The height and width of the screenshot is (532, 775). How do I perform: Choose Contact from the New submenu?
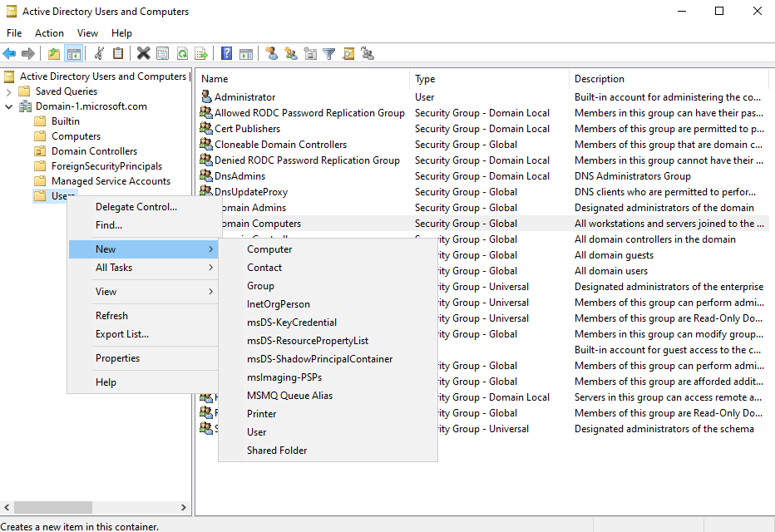264,267
